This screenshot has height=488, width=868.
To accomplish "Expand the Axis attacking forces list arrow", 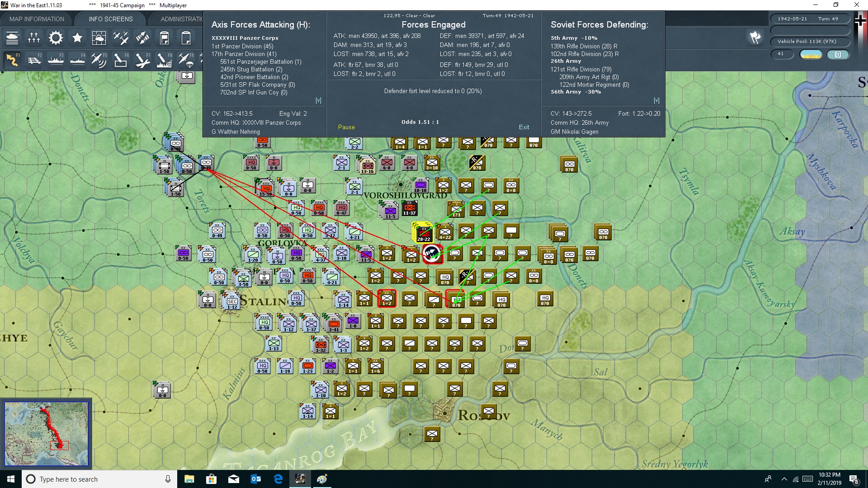I will [x=318, y=100].
